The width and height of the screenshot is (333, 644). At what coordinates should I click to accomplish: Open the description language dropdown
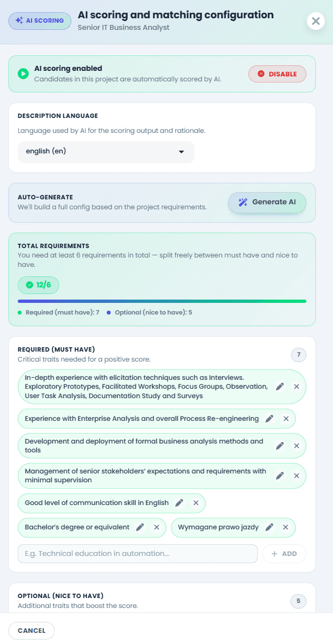[x=106, y=152]
